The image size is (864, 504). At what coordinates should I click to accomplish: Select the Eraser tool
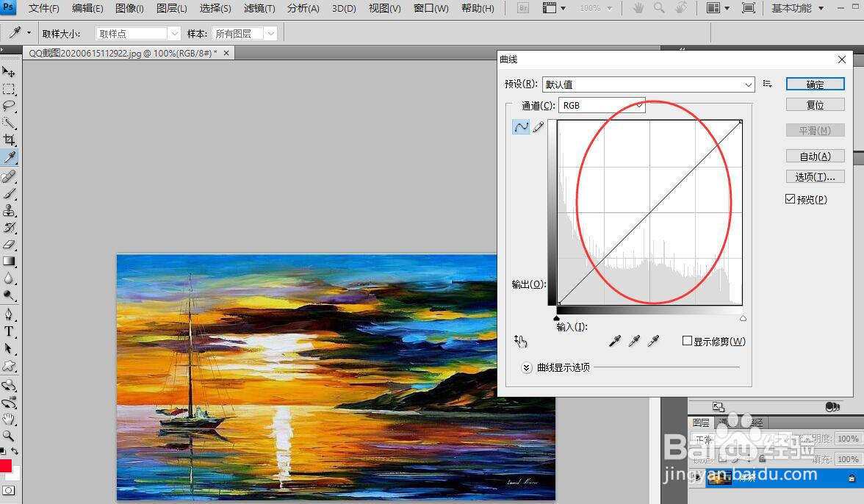pyautogui.click(x=9, y=245)
